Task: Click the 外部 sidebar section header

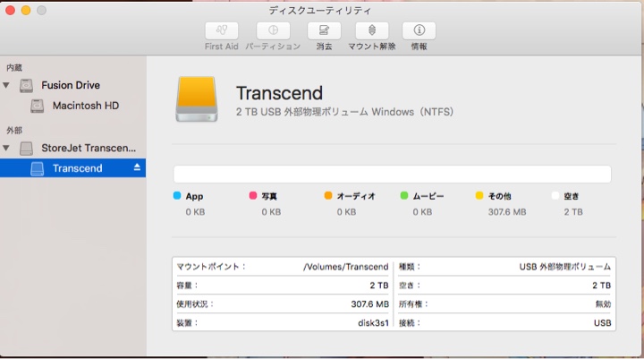Action: tap(14, 131)
